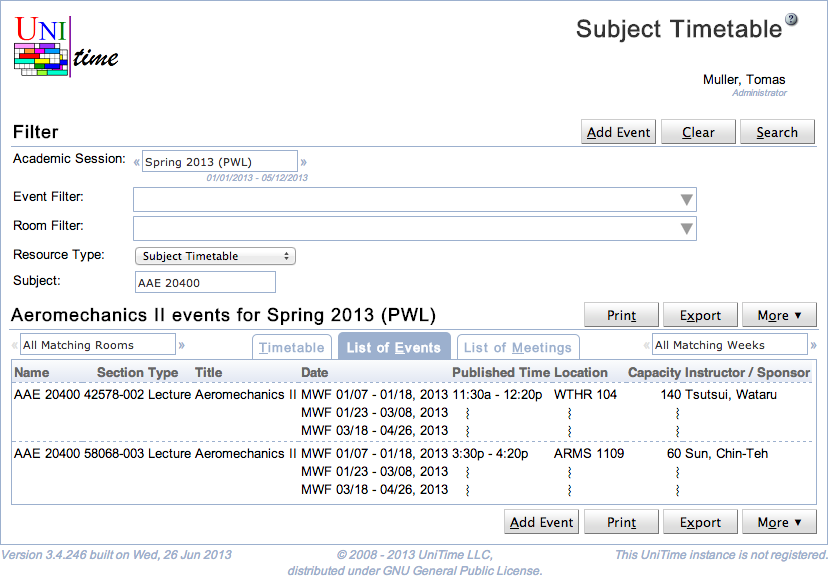
Task: Click instructor Sun, Chin-Teh
Action: coord(727,454)
